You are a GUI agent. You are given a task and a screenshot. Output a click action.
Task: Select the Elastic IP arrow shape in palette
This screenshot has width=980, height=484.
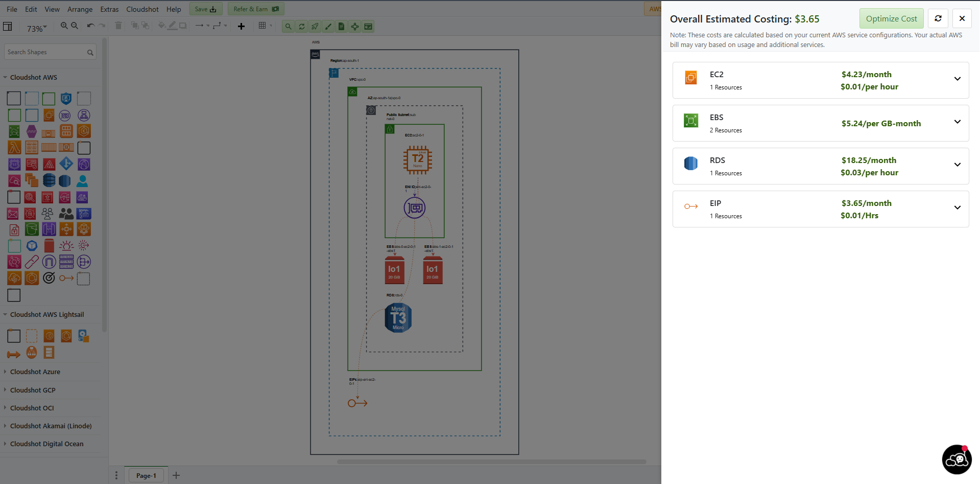(66, 278)
